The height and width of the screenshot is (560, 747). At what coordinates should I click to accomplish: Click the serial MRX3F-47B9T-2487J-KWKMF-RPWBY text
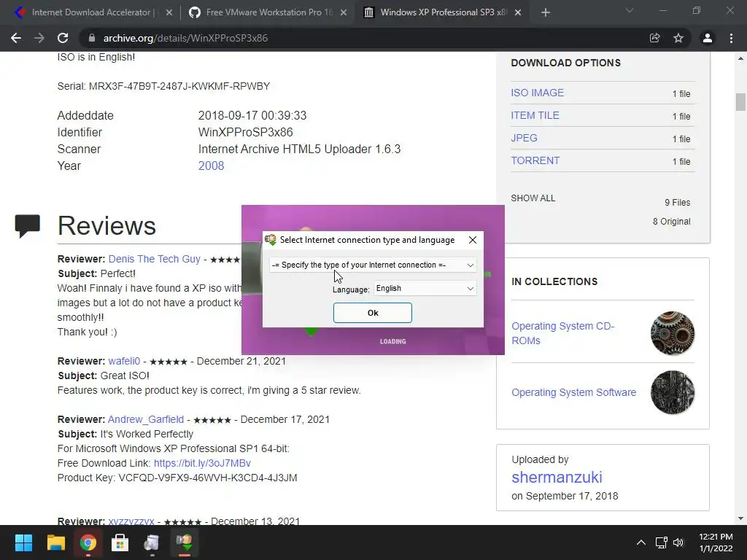tap(179, 86)
